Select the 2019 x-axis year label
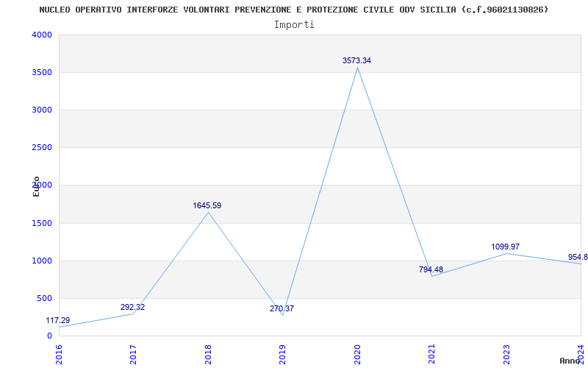 pyautogui.click(x=283, y=355)
